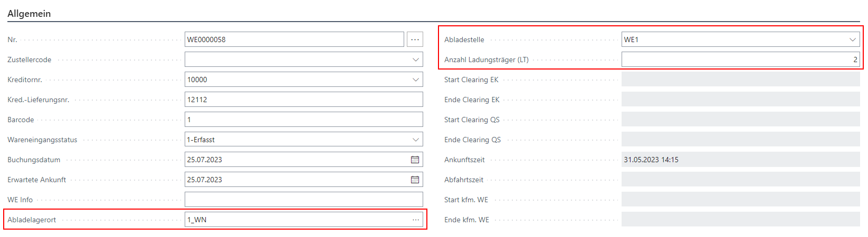Screen dimensions: 868x237
Task: Click the Buchungsdatum date text field
Action: point(295,160)
